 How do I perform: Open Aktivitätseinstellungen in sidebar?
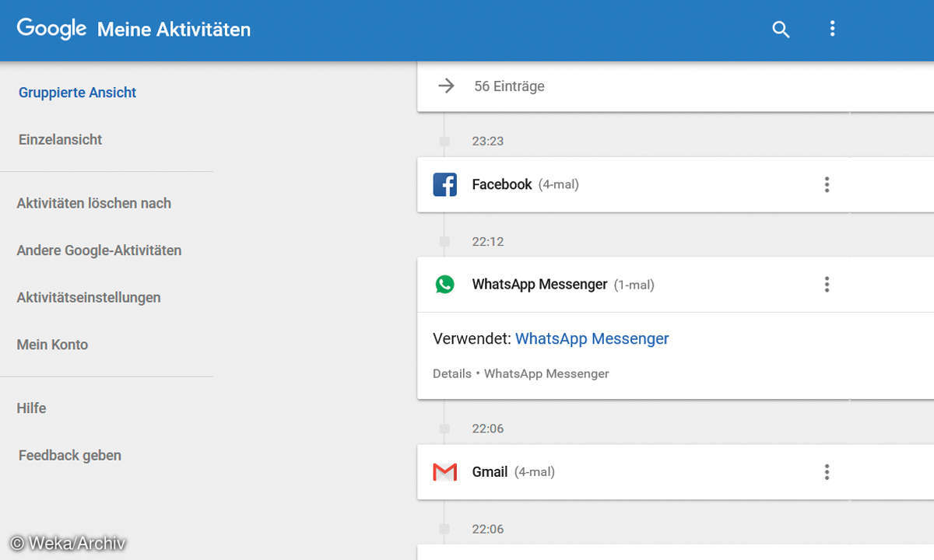pyautogui.click(x=89, y=298)
